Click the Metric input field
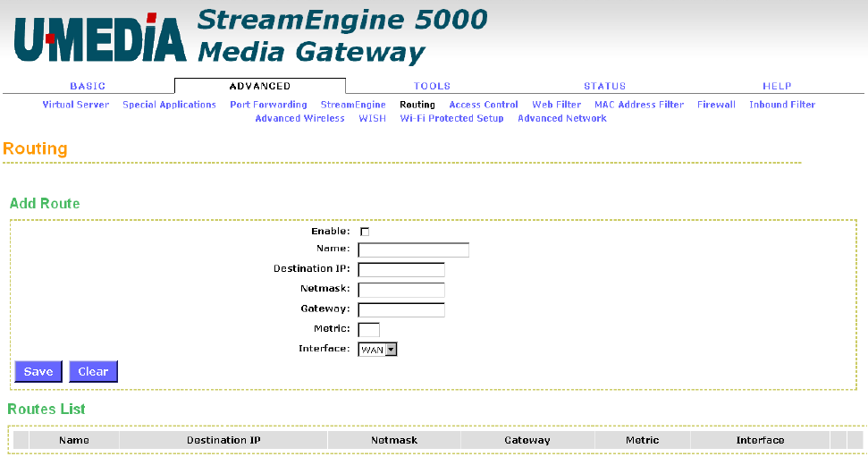Screen dimensions: 868x465 [368, 330]
